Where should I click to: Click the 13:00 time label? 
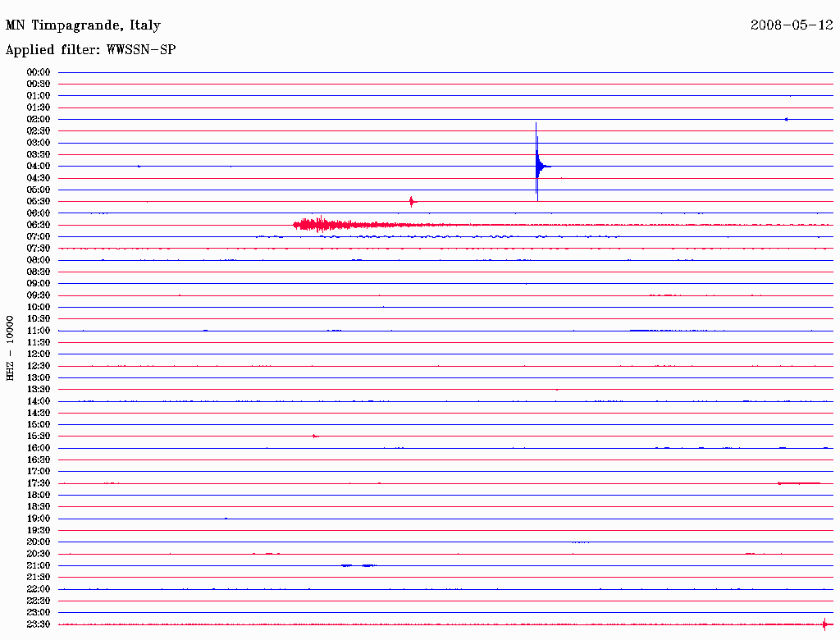coord(39,377)
